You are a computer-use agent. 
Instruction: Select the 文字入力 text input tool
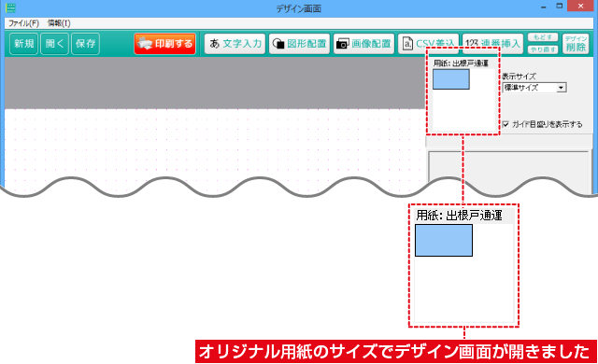235,44
